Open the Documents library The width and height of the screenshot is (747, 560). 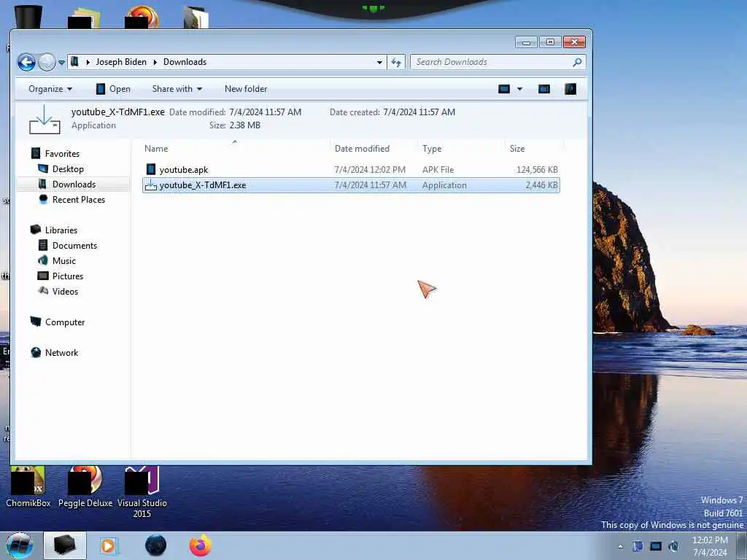(x=75, y=245)
